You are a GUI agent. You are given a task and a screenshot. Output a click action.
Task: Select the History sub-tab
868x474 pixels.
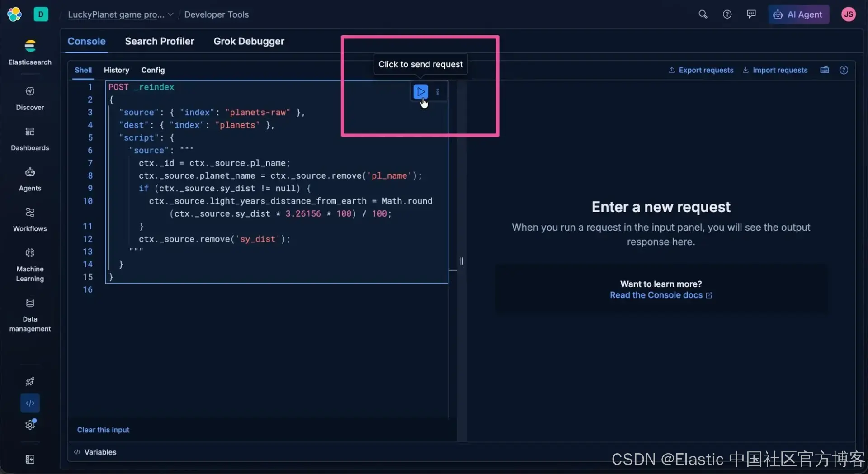point(117,70)
